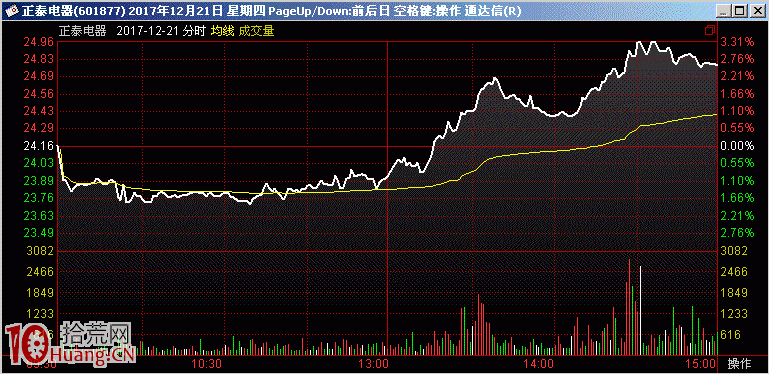Viewport: 769px width, 374px height.
Task: Click the tallest red volume bar
Action: pyautogui.click(x=629, y=307)
